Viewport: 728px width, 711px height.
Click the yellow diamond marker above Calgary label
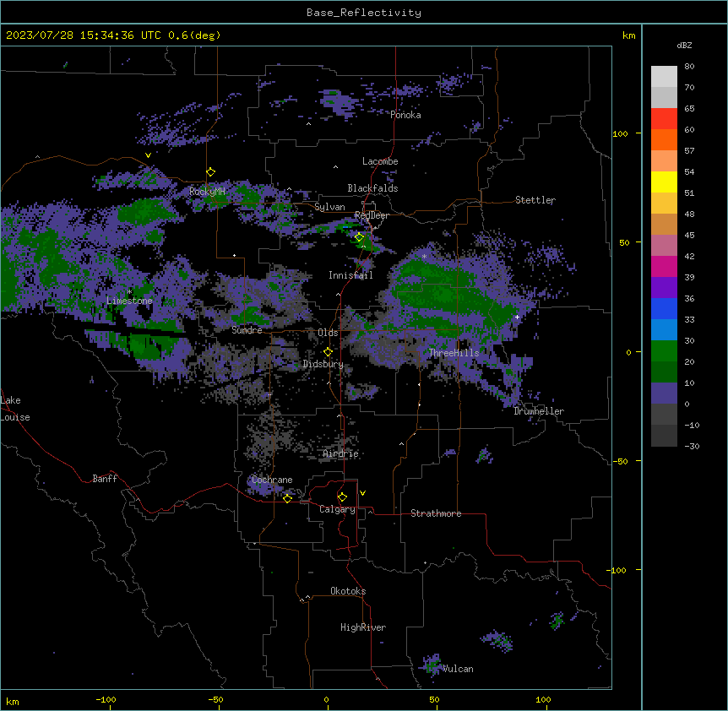(x=342, y=497)
